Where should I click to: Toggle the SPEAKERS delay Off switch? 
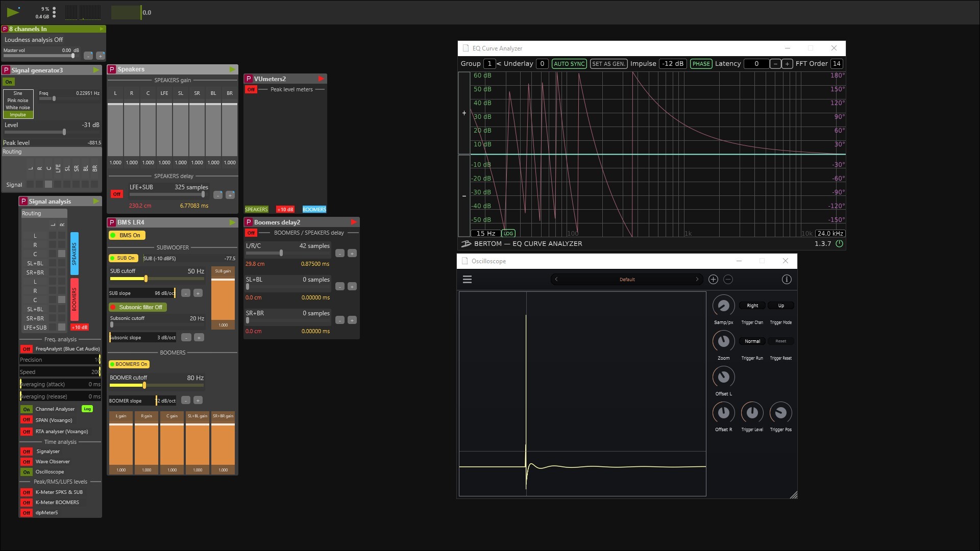(117, 194)
